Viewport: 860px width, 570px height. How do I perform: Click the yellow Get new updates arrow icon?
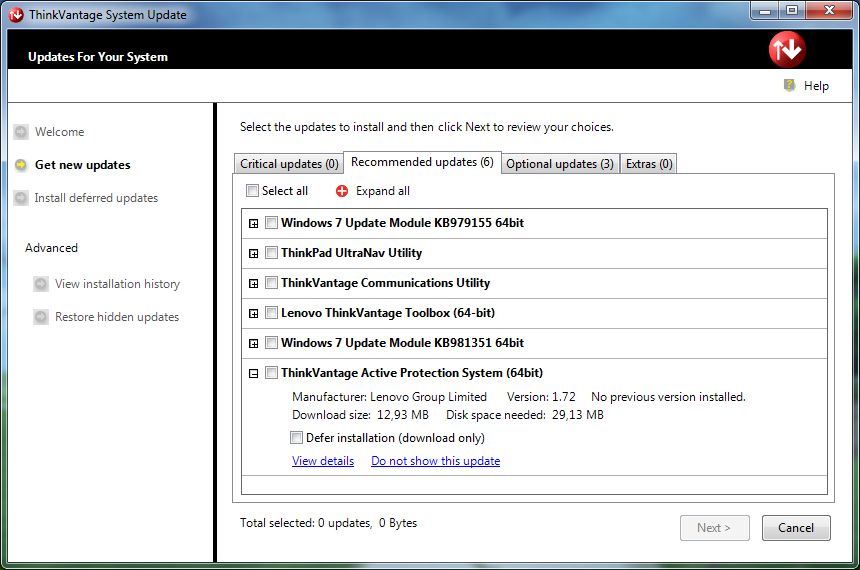[x=21, y=165]
